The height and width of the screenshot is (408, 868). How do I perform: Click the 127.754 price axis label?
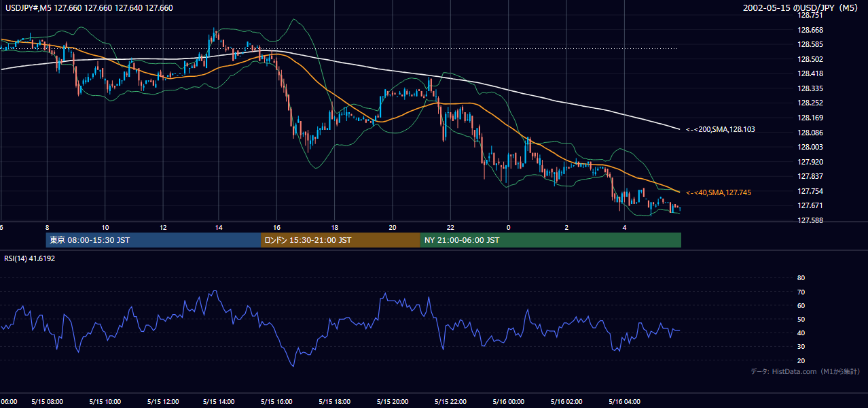[x=810, y=191]
